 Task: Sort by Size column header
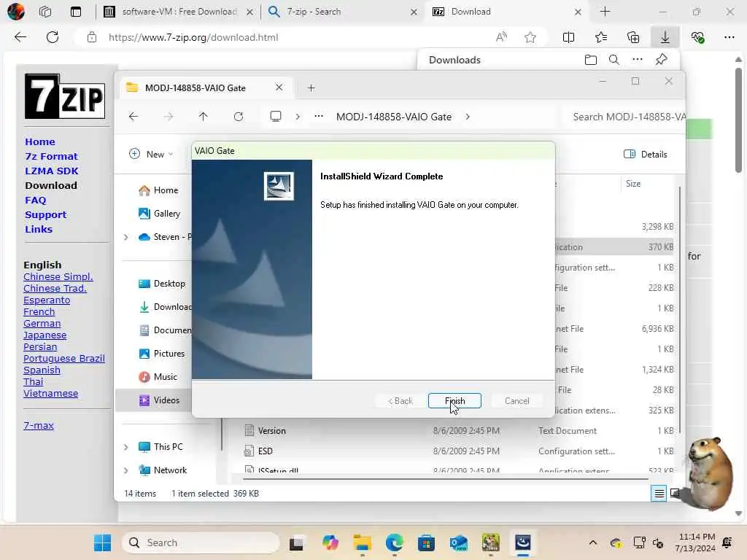click(x=633, y=183)
